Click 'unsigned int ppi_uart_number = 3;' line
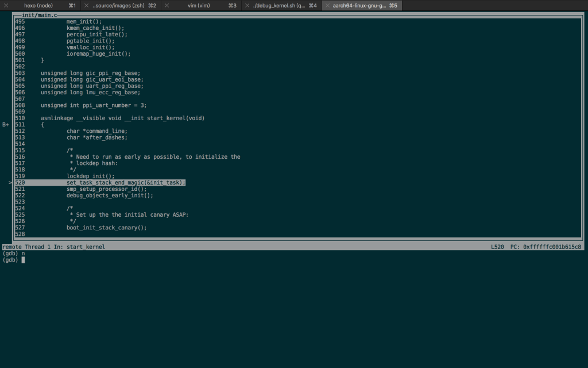Image resolution: width=588 pixels, height=368 pixels. click(x=94, y=106)
